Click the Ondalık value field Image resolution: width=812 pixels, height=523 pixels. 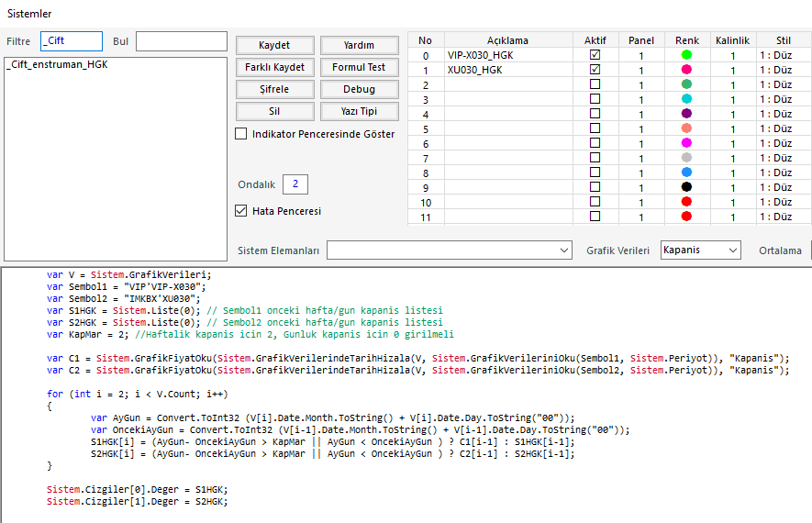click(x=295, y=184)
